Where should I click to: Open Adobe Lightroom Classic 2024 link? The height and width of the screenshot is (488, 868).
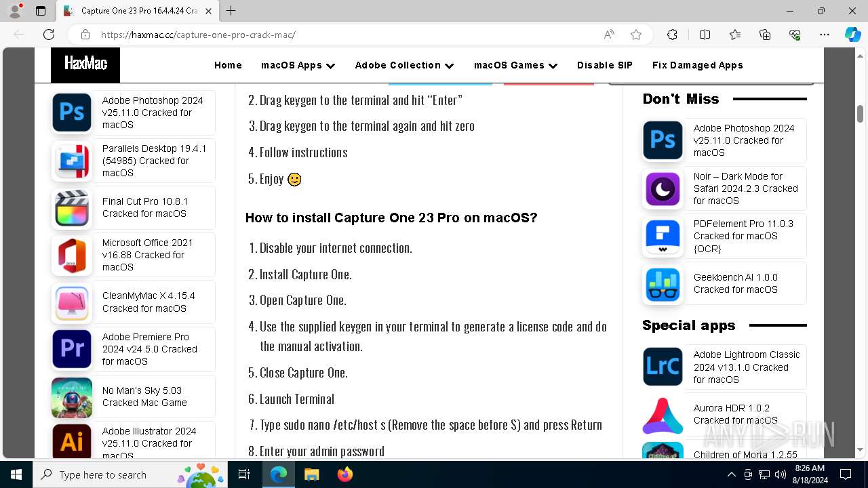click(x=747, y=367)
